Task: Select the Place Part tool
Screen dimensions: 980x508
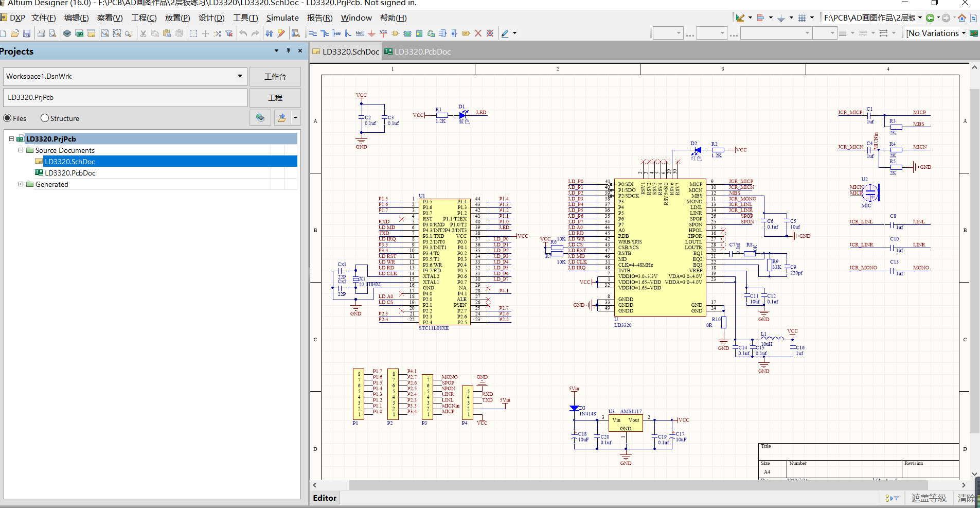Action: tap(395, 33)
